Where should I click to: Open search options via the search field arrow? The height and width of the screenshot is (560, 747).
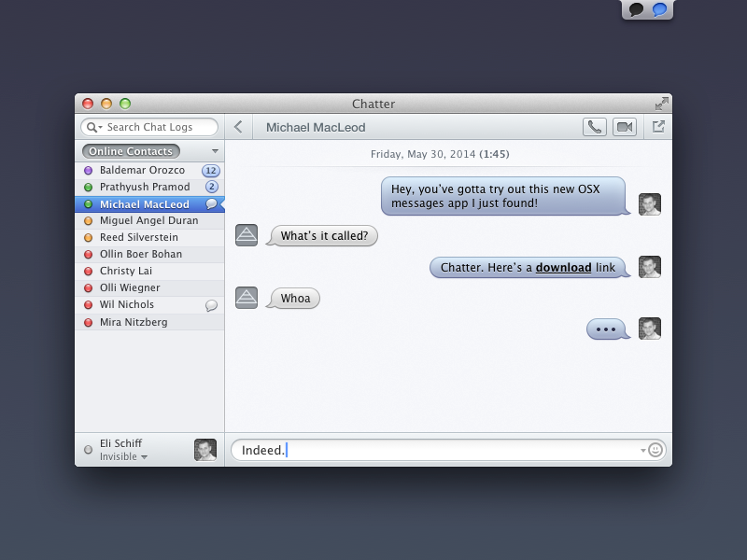tap(103, 127)
